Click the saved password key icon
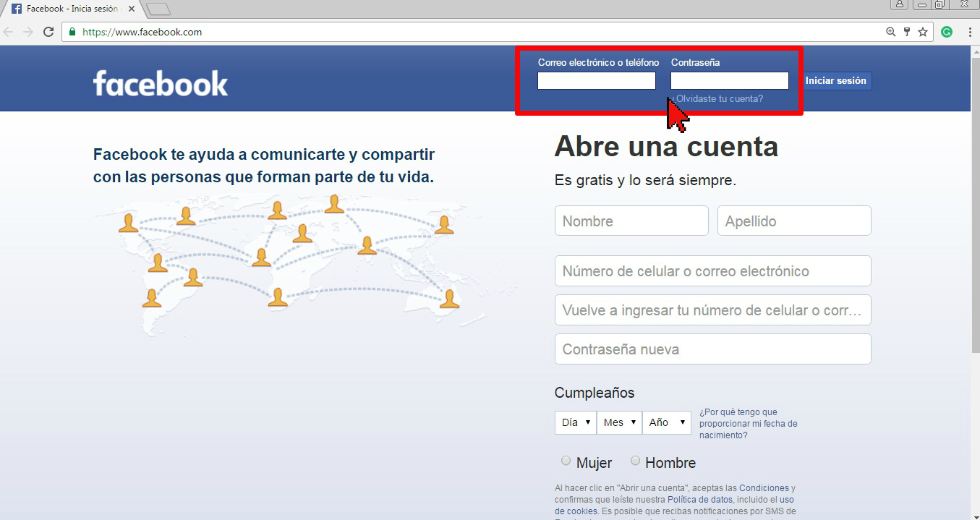This screenshot has height=520, width=980. click(907, 32)
